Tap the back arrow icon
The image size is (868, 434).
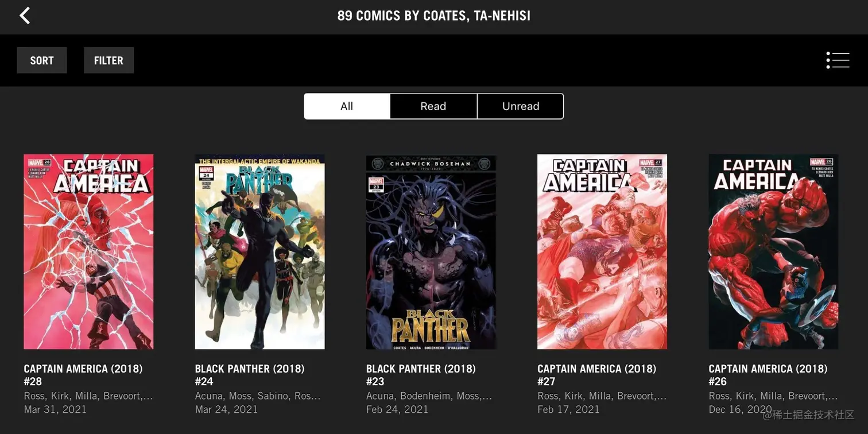pos(25,15)
